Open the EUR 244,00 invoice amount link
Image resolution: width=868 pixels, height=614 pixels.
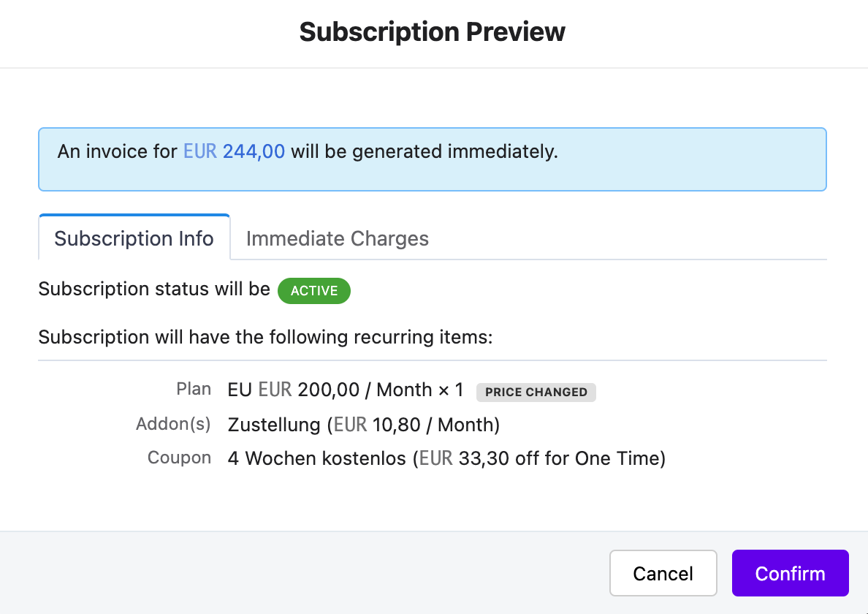coord(234,151)
